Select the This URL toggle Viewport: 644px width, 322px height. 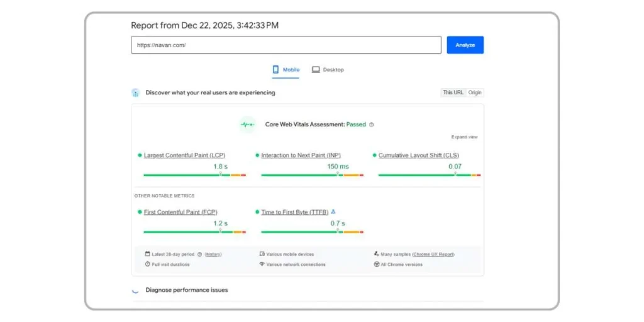coord(453,92)
